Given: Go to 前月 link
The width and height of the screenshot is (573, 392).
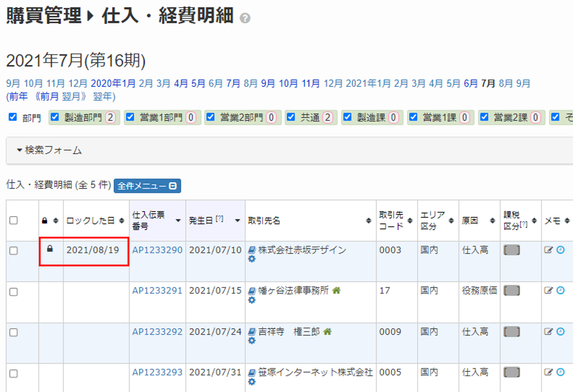Looking at the screenshot, I should click(49, 97).
